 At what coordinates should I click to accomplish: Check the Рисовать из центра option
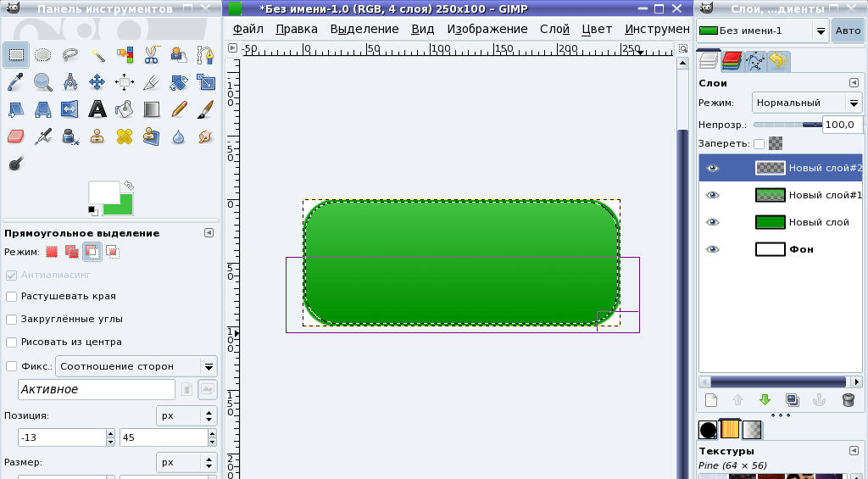tap(11, 343)
